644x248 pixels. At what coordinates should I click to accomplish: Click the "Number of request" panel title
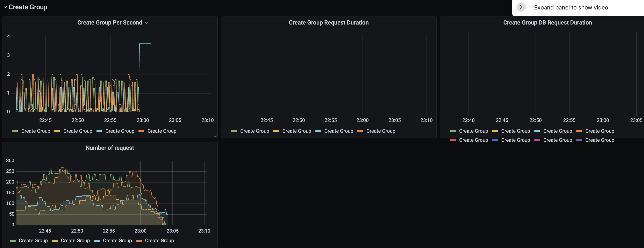click(109, 148)
